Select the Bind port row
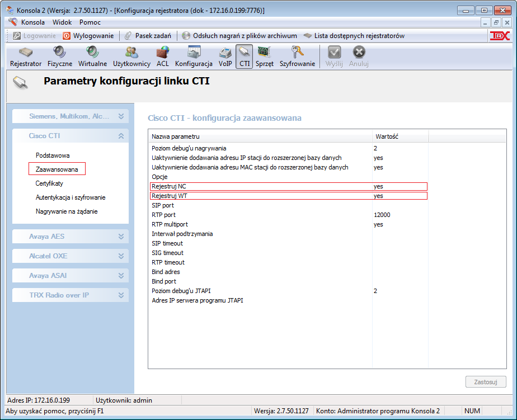517x420 pixels. [289, 281]
